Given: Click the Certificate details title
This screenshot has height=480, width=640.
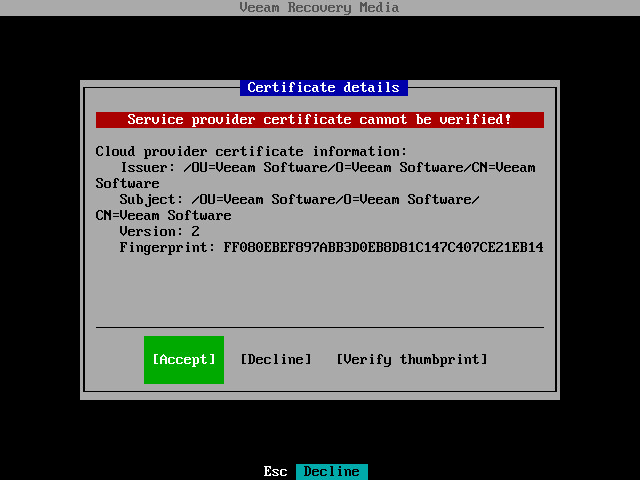Looking at the screenshot, I should pos(324,88).
